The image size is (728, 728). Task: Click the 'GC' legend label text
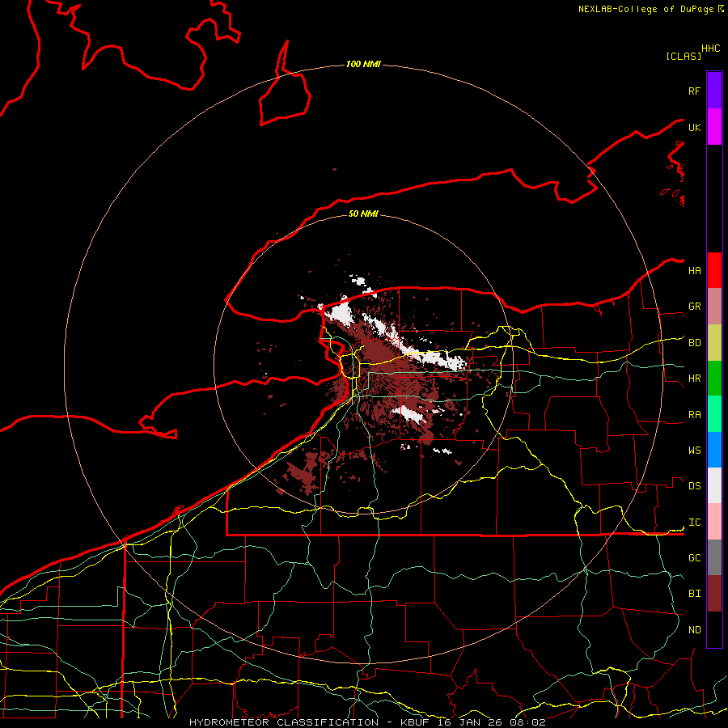[x=694, y=558]
